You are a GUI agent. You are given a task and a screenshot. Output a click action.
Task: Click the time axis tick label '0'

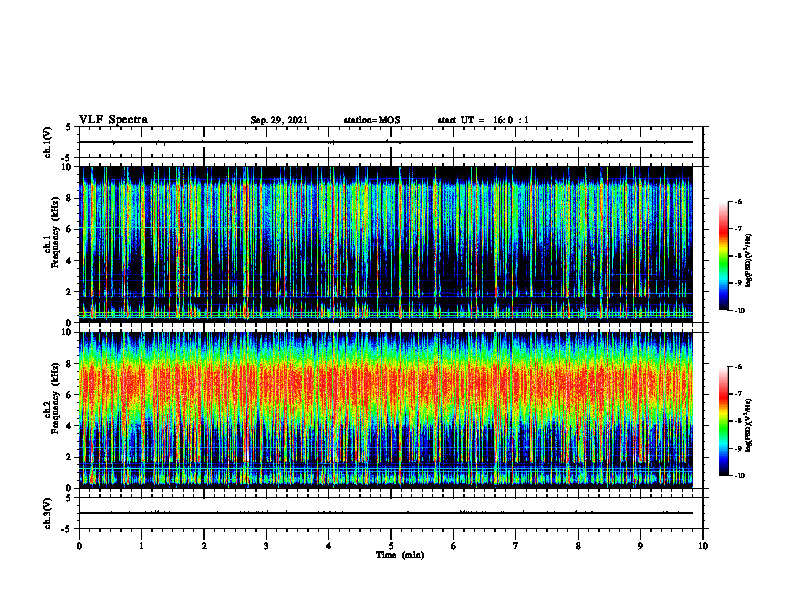(79, 546)
